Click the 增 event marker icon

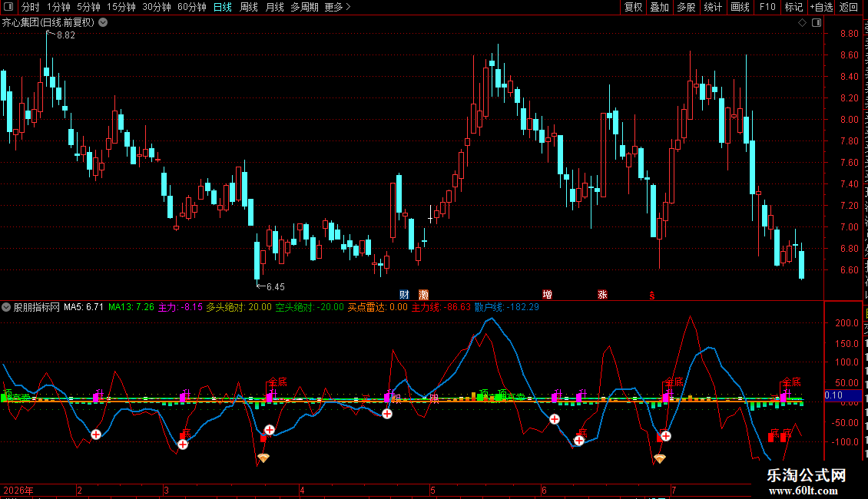click(x=548, y=295)
